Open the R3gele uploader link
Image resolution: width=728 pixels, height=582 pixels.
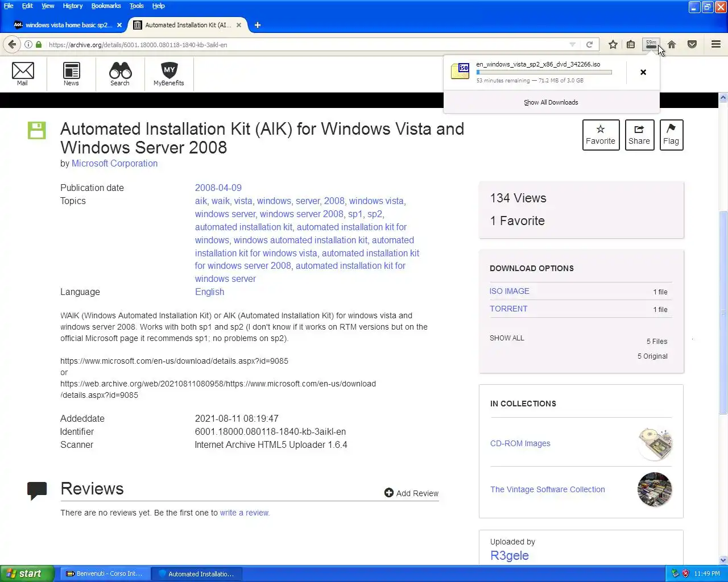tap(510, 555)
